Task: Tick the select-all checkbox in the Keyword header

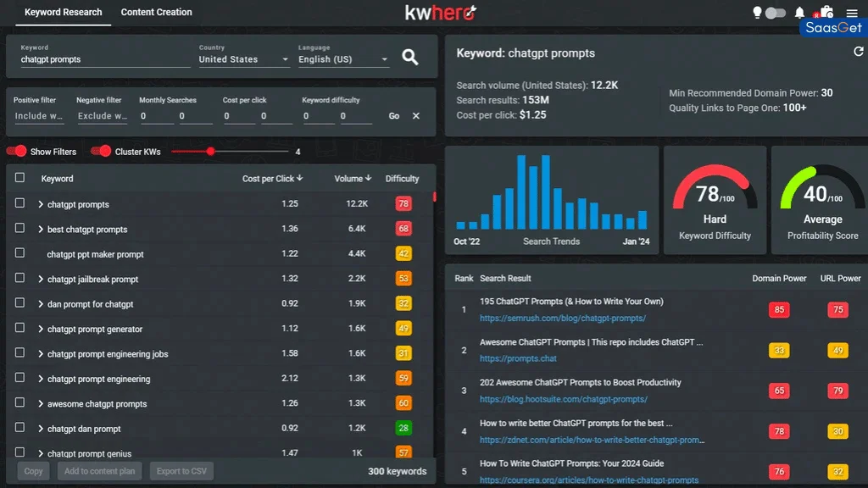Action: pos(20,178)
